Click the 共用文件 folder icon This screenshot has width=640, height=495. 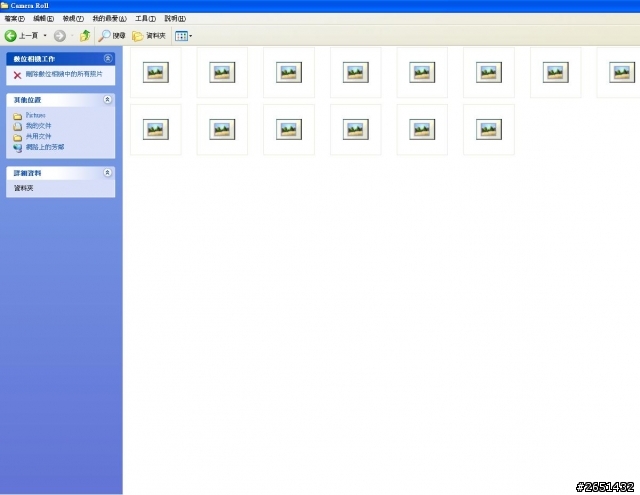[x=18, y=138]
